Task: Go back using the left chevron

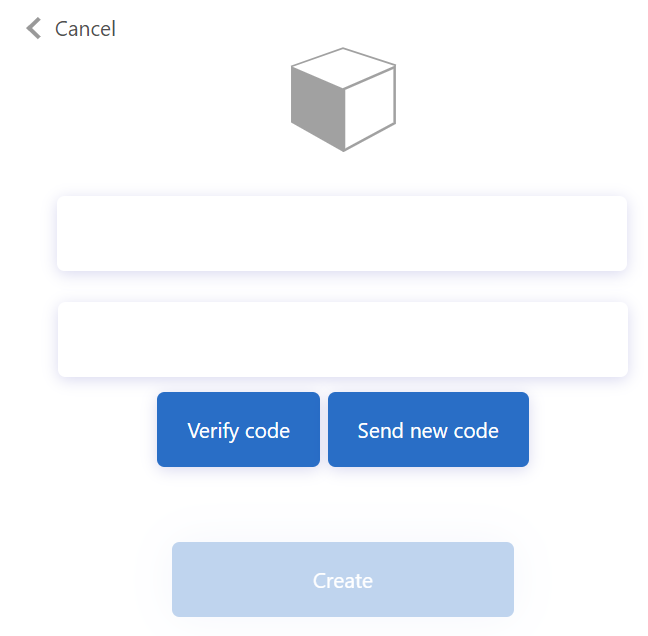Action: (x=34, y=28)
